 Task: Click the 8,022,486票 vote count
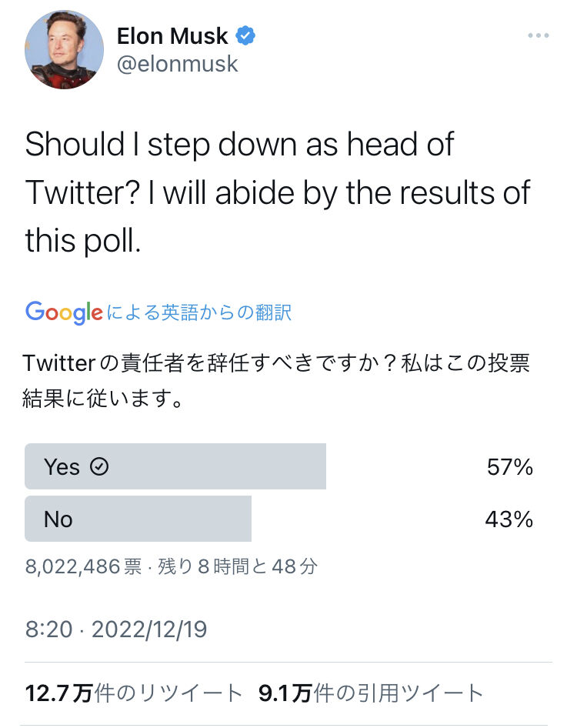click(83, 567)
